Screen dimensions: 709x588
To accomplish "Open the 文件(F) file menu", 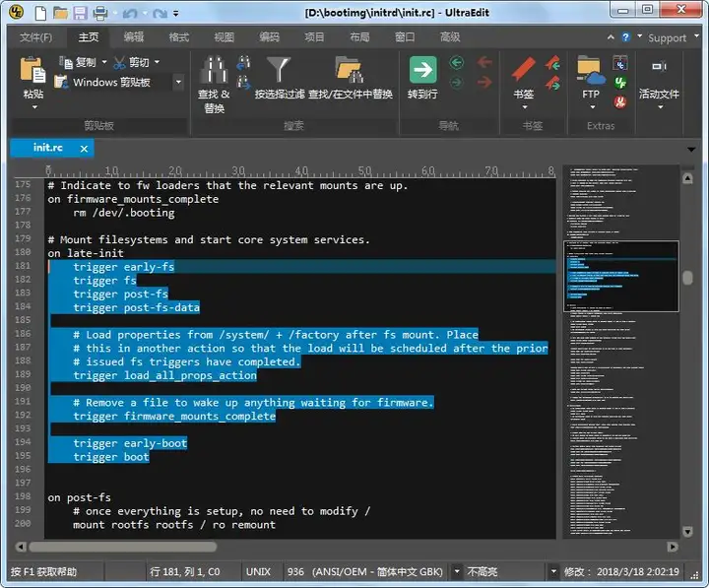I will click(35, 37).
